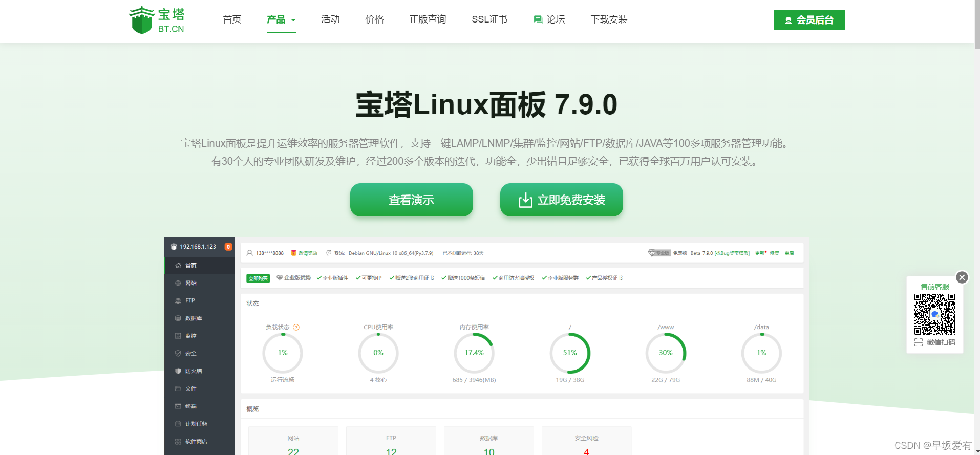The image size is (980, 455).
Task: Open 下载安装 in the navigation
Action: point(609,19)
